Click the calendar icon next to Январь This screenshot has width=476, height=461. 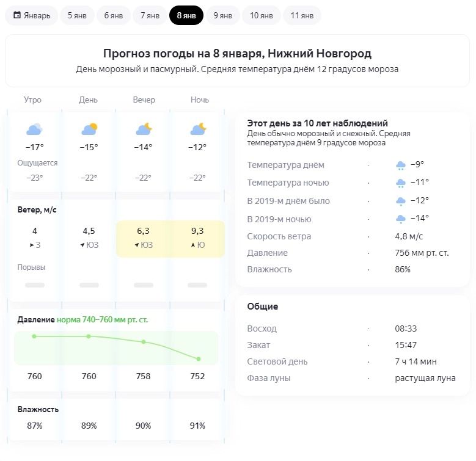pos(17,15)
